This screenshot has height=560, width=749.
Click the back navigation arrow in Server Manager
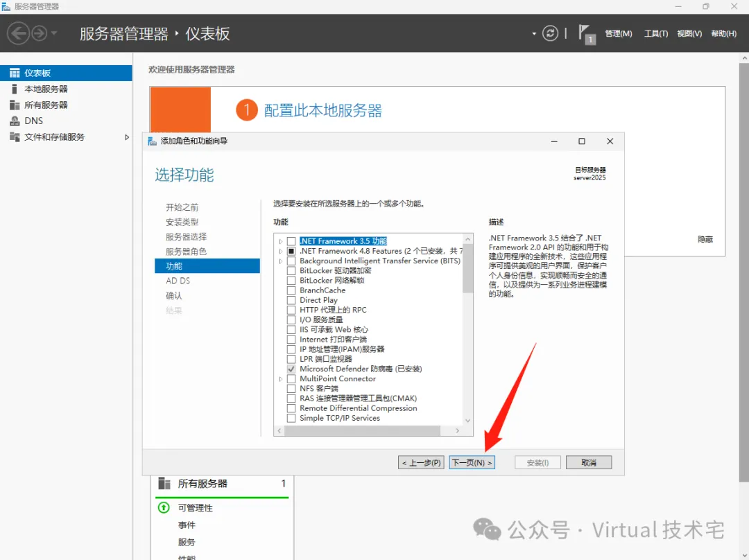point(19,33)
